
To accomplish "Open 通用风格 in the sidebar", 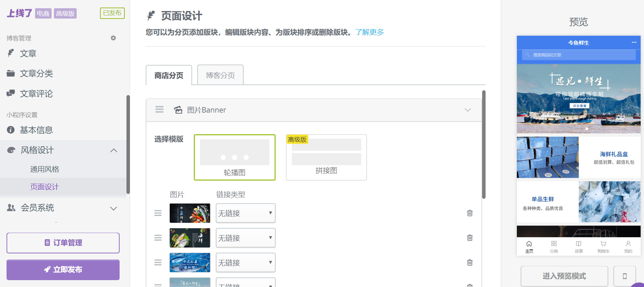I will coord(45,169).
